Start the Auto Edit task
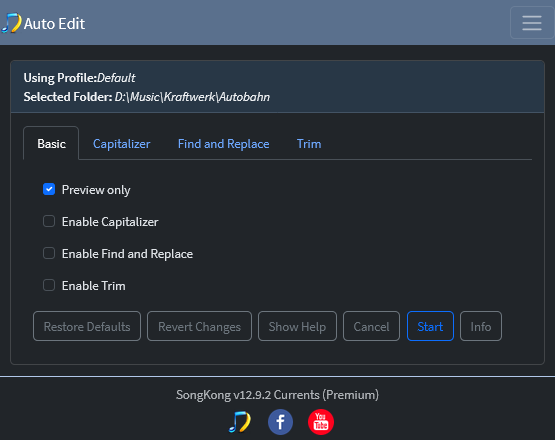 (430, 326)
